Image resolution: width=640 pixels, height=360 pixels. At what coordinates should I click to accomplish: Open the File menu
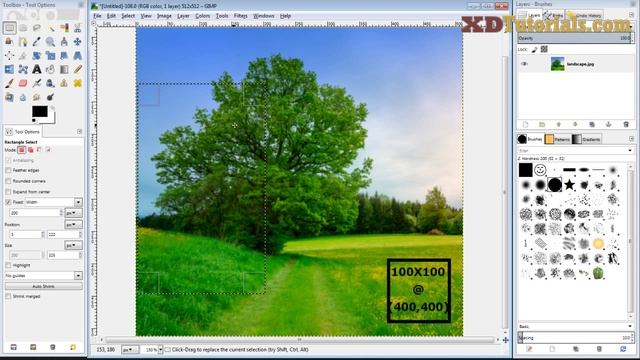97,16
